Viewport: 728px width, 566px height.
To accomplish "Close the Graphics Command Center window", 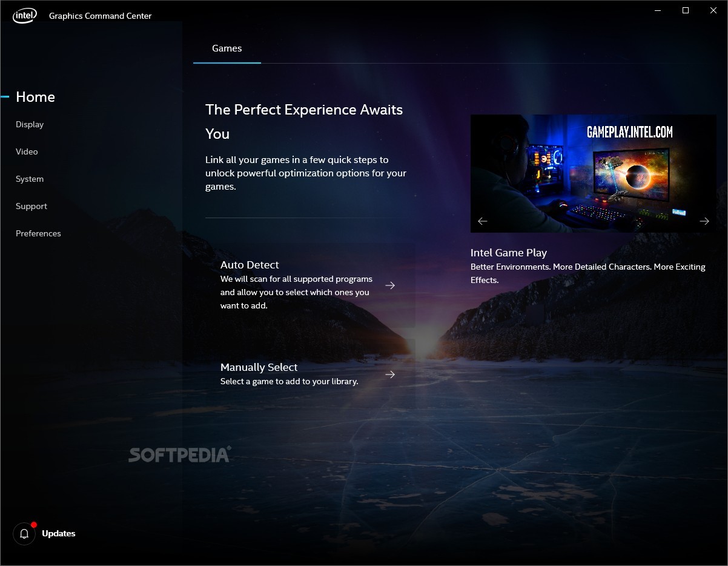I will 713,10.
